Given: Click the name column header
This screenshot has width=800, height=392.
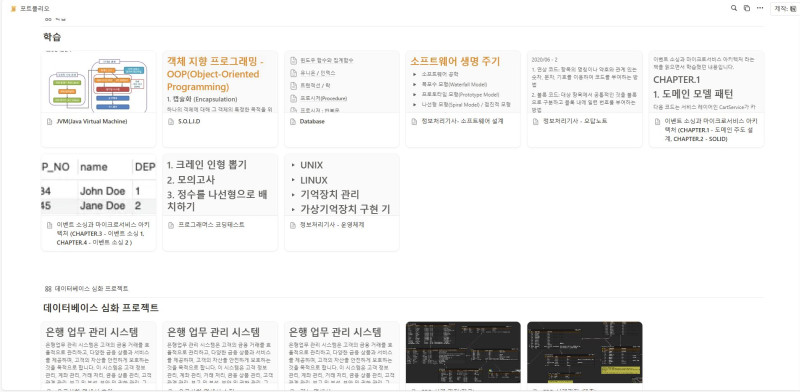Looking at the screenshot, I should click(94, 167).
